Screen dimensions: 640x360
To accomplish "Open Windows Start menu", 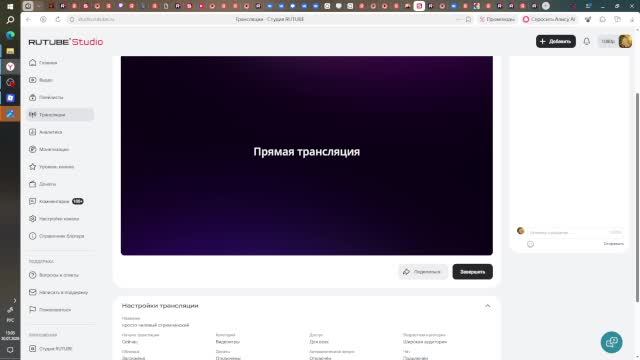I will click(x=10, y=6).
